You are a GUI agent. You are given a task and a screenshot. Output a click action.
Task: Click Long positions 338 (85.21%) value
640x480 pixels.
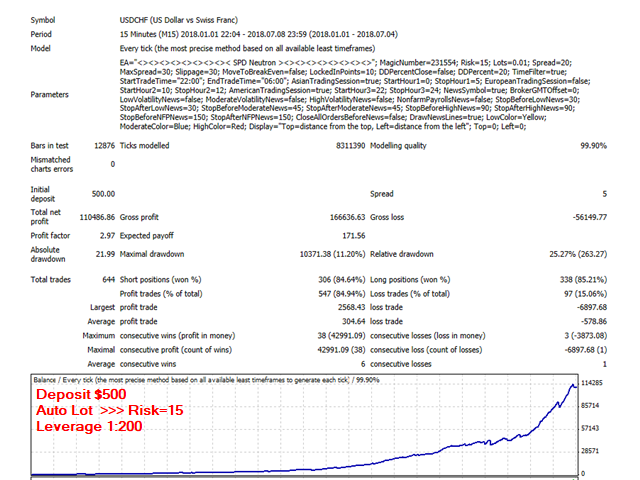(583, 280)
